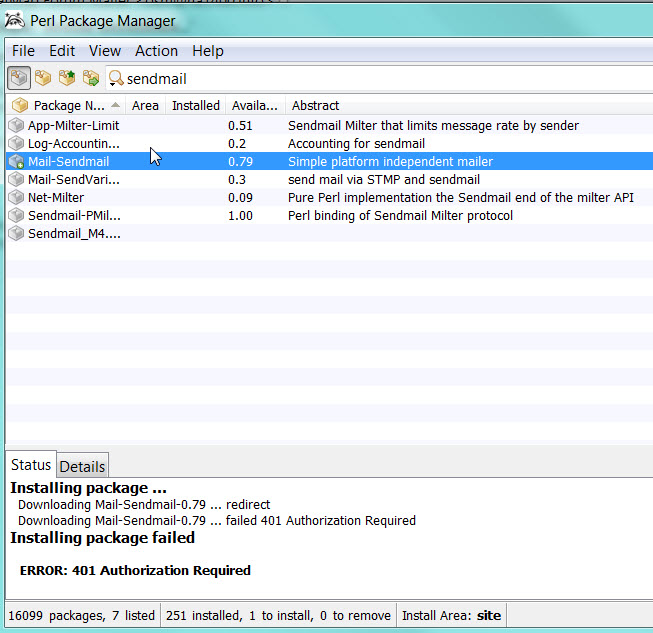The width and height of the screenshot is (653, 633).
Task: Click the Area column header
Action: (x=145, y=106)
